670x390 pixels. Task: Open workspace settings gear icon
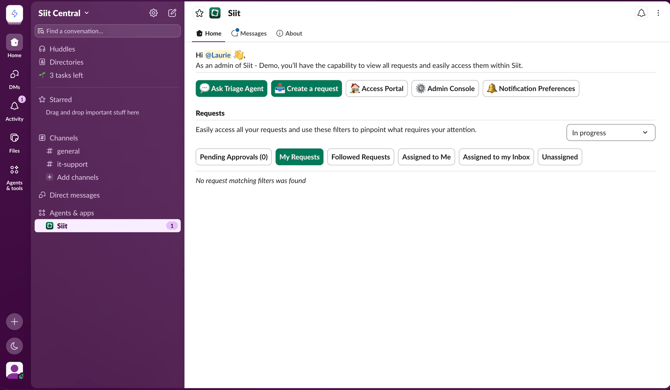[153, 13]
